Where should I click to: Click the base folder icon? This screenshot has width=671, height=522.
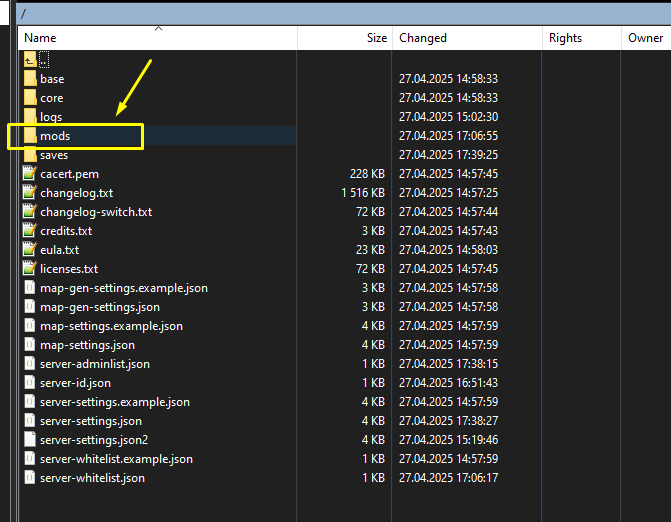point(29,79)
